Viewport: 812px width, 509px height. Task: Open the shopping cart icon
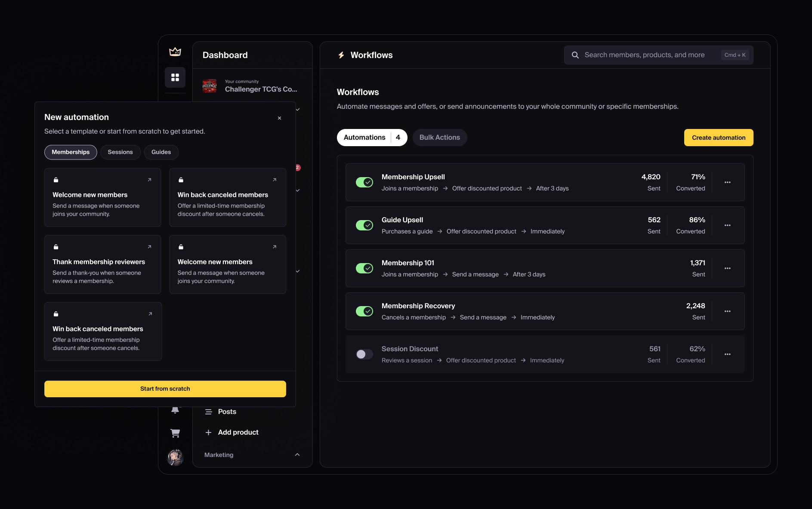tap(175, 433)
